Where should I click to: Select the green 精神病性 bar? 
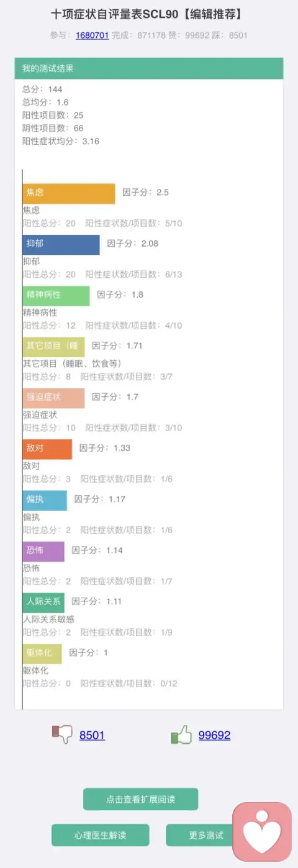[x=56, y=295]
